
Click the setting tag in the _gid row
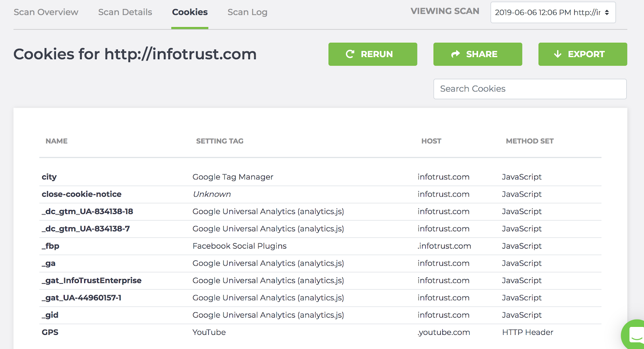(x=268, y=315)
